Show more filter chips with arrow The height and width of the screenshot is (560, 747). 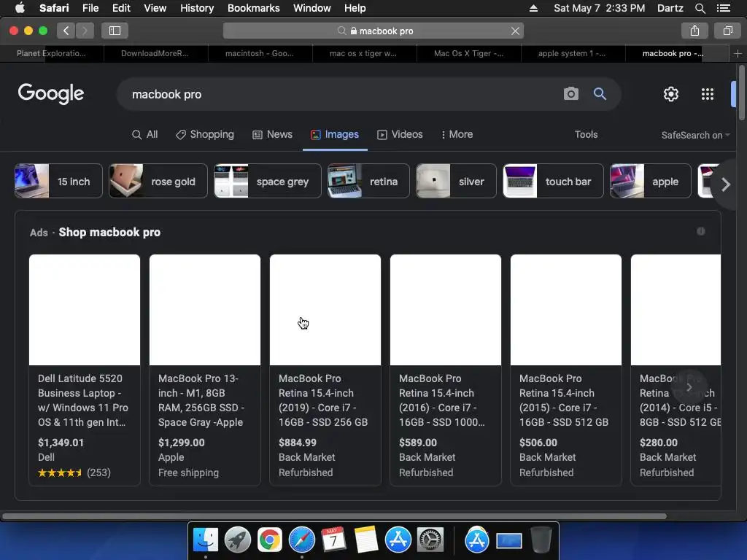[725, 184]
